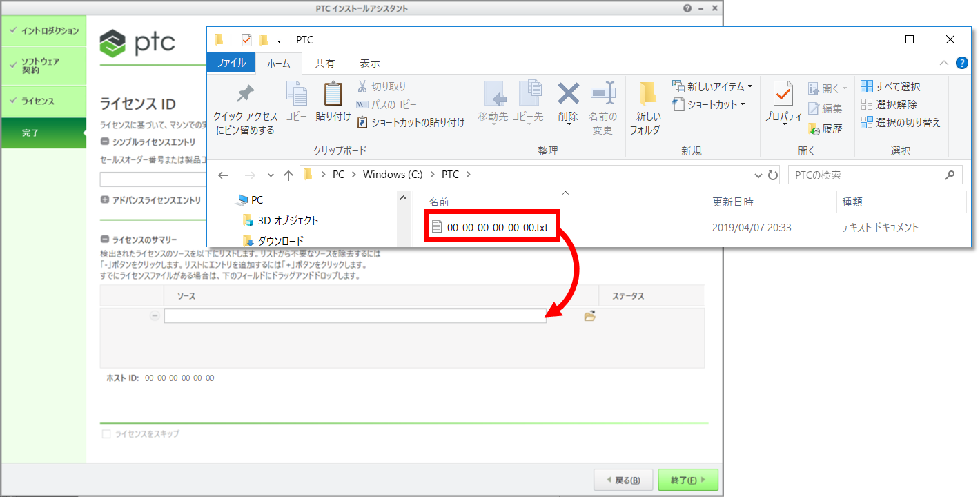
Task: Click the Delete (削除) red X icon
Action: click(568, 93)
